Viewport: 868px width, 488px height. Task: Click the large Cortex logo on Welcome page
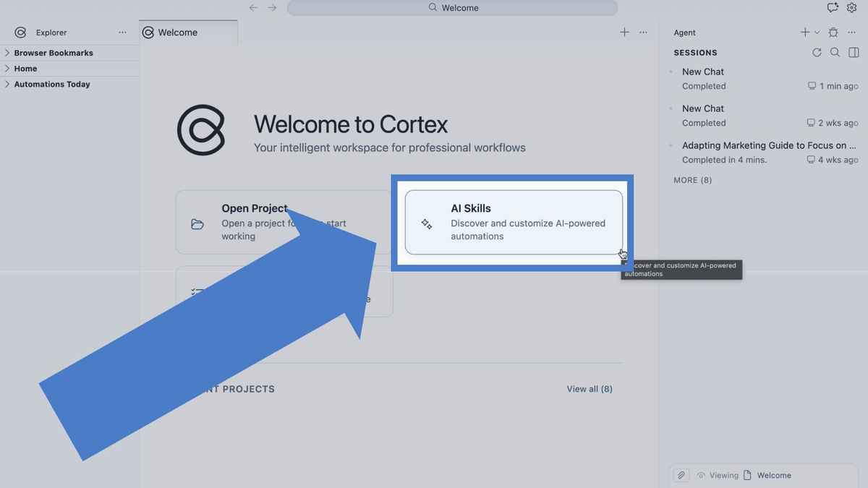pos(201,130)
